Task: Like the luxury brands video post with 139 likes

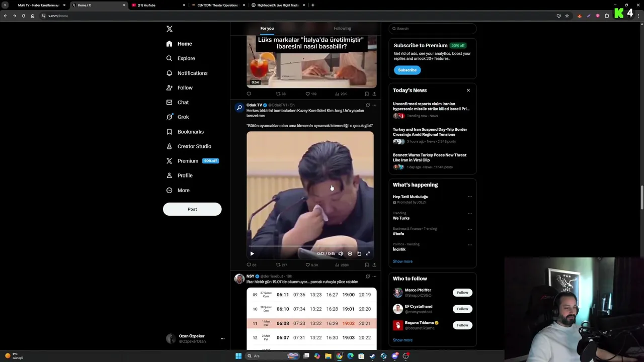Action: (x=311, y=94)
